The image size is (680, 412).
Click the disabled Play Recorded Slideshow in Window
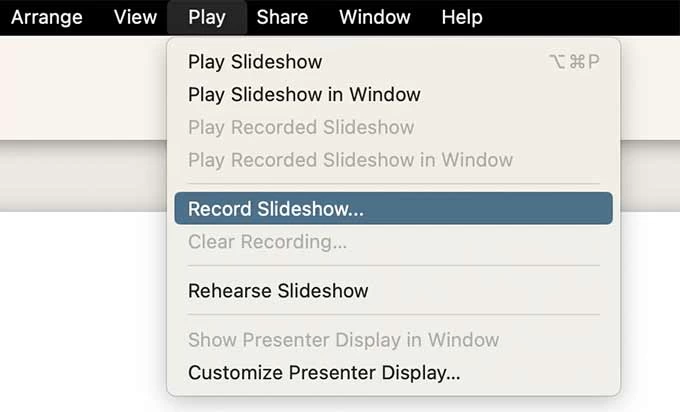tap(350, 160)
